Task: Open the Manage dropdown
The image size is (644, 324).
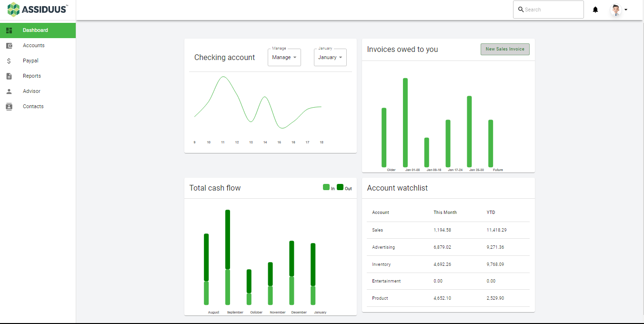Action: pos(284,57)
